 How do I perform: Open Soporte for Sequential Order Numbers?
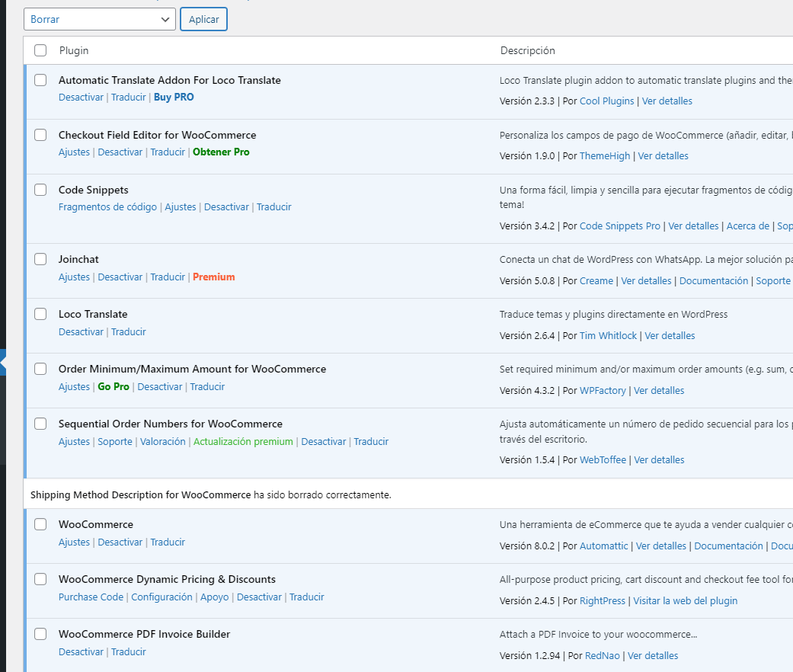point(115,441)
